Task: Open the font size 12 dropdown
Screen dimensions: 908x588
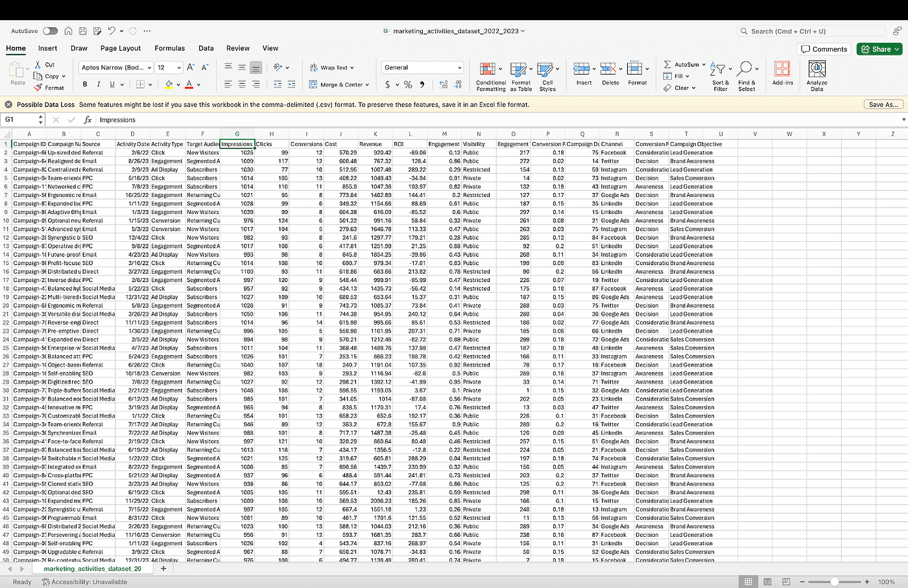Action: pyautogui.click(x=169, y=67)
